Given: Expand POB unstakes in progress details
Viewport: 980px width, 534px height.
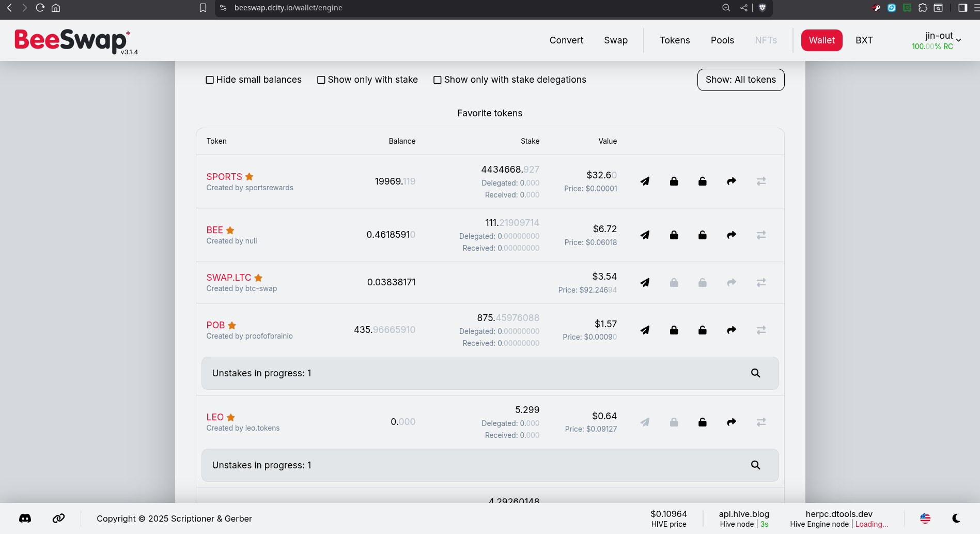Looking at the screenshot, I should (x=755, y=373).
